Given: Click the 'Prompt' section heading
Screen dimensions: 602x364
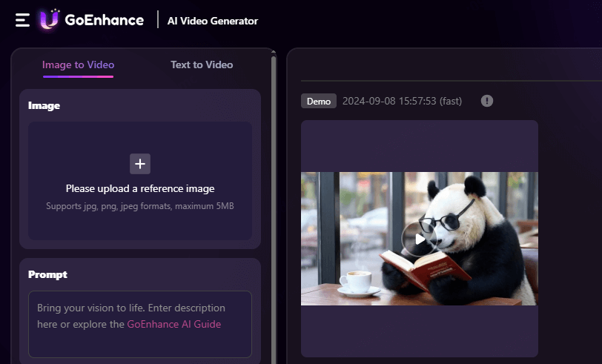Looking at the screenshot, I should pos(47,274).
